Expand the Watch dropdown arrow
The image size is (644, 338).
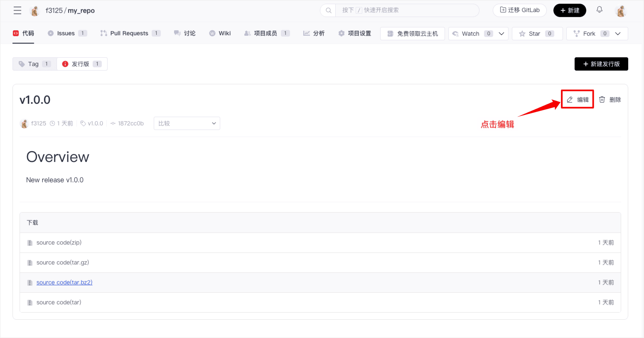501,34
